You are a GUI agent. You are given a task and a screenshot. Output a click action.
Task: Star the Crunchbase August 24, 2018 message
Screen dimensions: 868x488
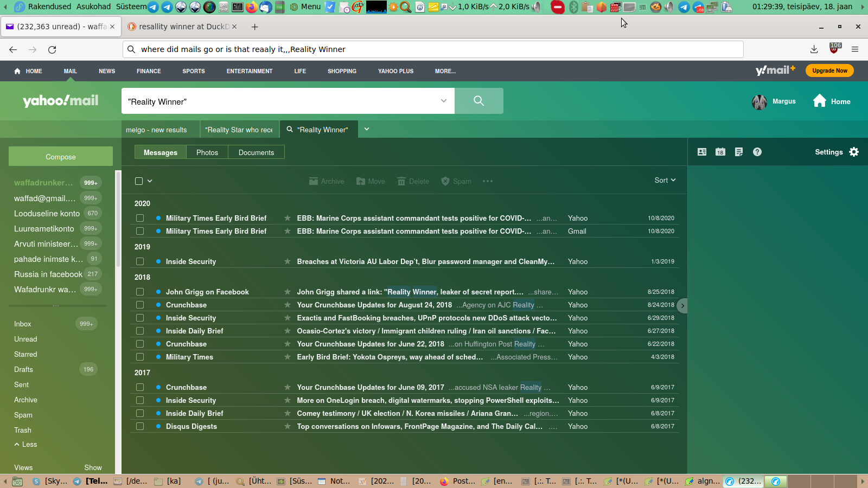(x=288, y=305)
